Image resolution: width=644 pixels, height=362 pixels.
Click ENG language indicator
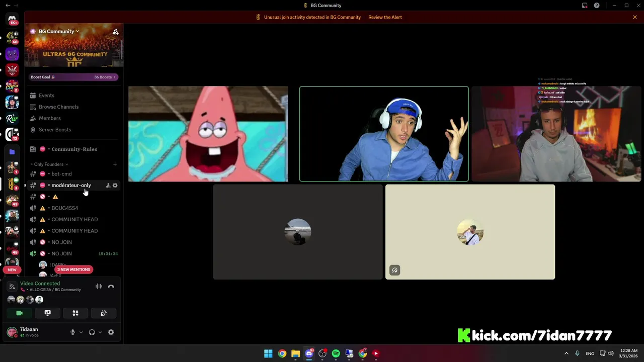click(x=590, y=353)
